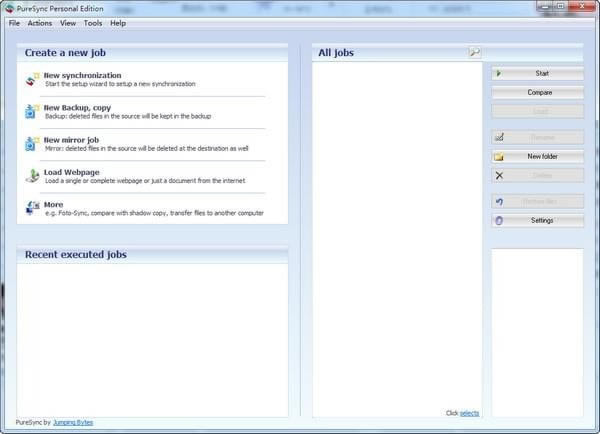Image resolution: width=600 pixels, height=434 pixels.
Task: Click the PureSync icon in the title bar
Action: (x=8, y=7)
